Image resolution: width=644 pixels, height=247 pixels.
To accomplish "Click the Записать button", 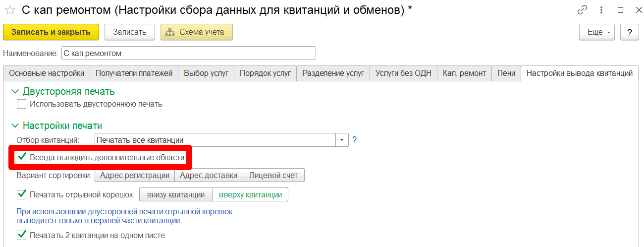I will 130,32.
